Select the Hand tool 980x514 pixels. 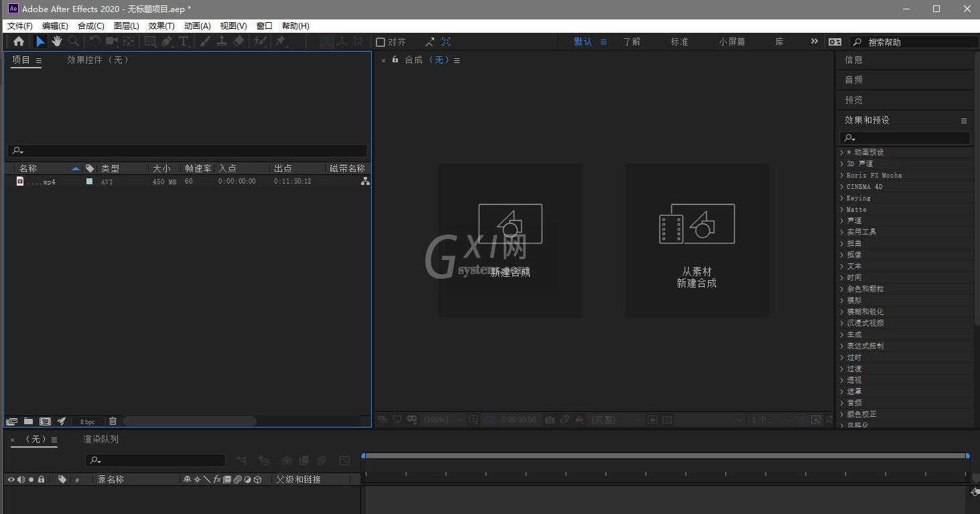[57, 42]
